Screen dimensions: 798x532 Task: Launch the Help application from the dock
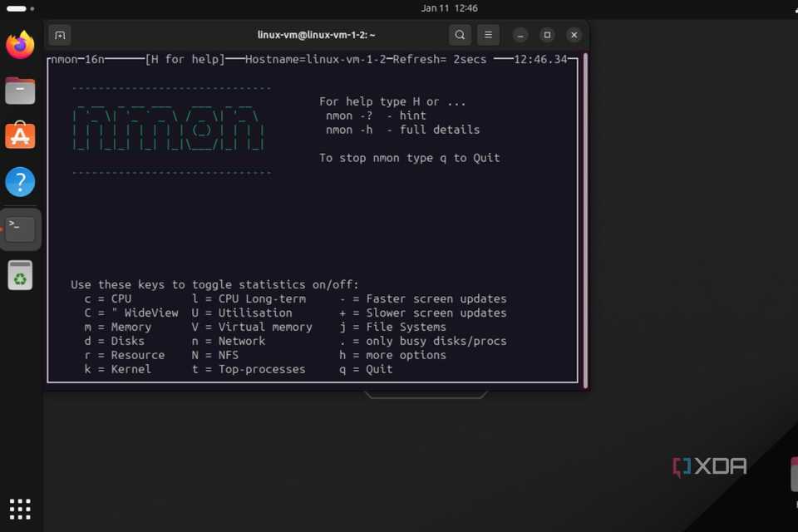pyautogui.click(x=20, y=180)
